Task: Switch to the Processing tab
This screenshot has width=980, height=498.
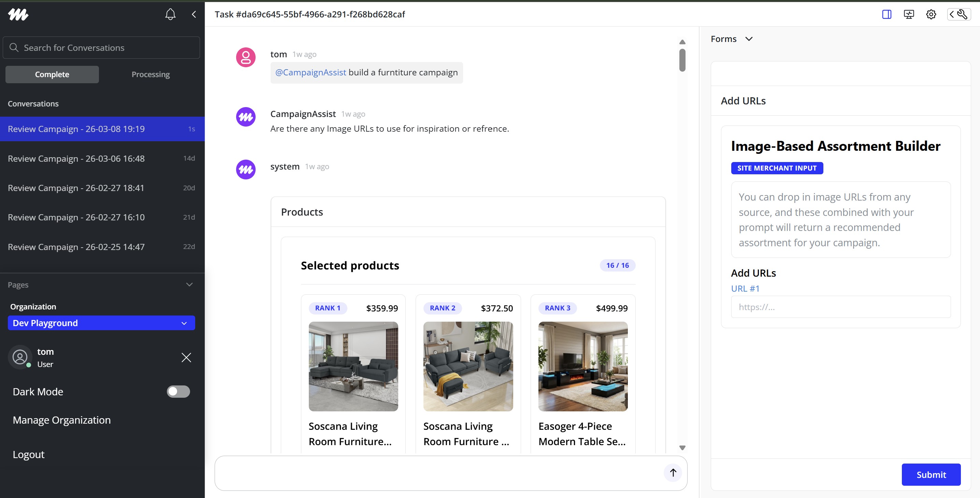Action: pyautogui.click(x=151, y=74)
